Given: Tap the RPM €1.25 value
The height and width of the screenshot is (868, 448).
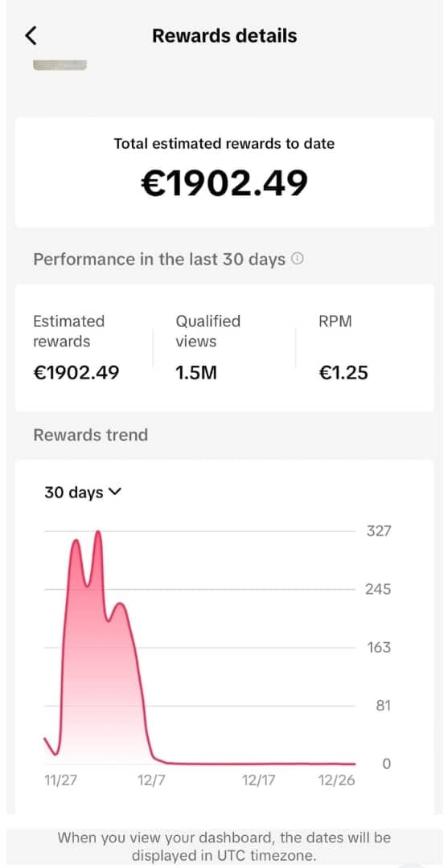Looking at the screenshot, I should tap(343, 373).
